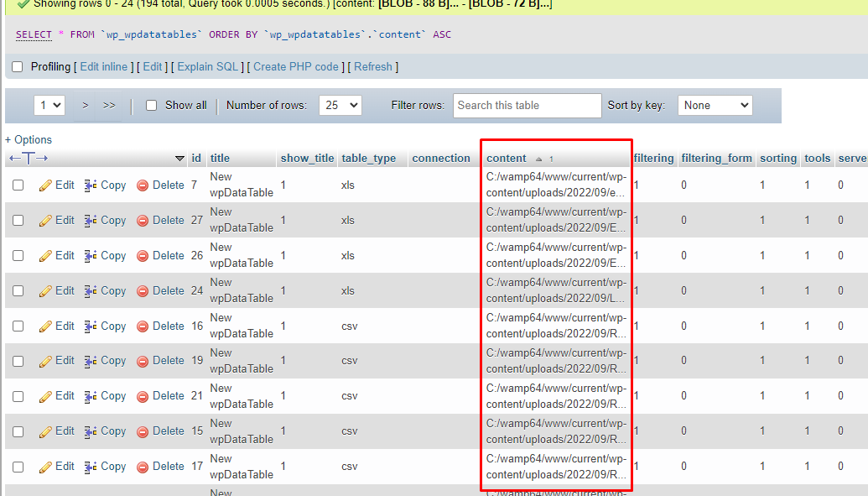Screen dimensions: 868x496
Task: Sort by the title column header
Action: 220,158
